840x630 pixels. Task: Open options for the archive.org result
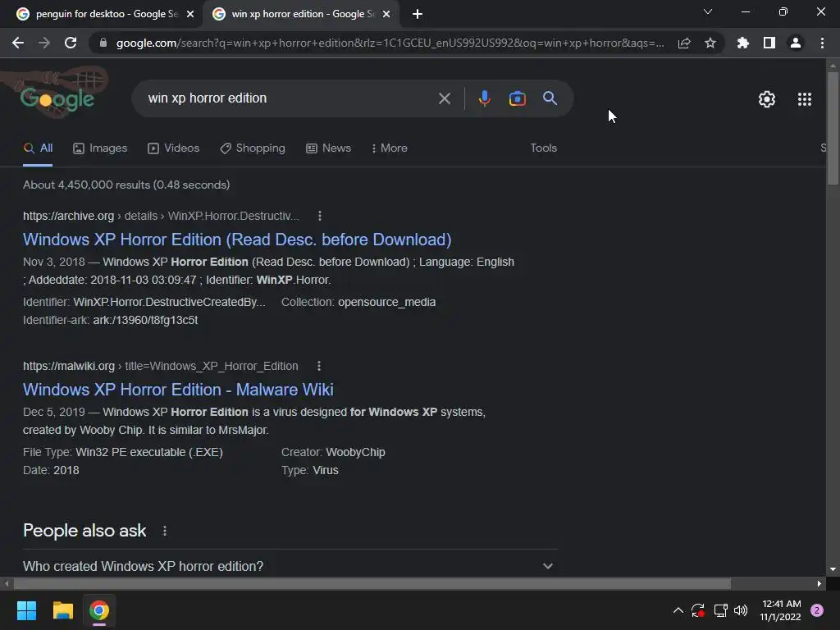tap(320, 216)
